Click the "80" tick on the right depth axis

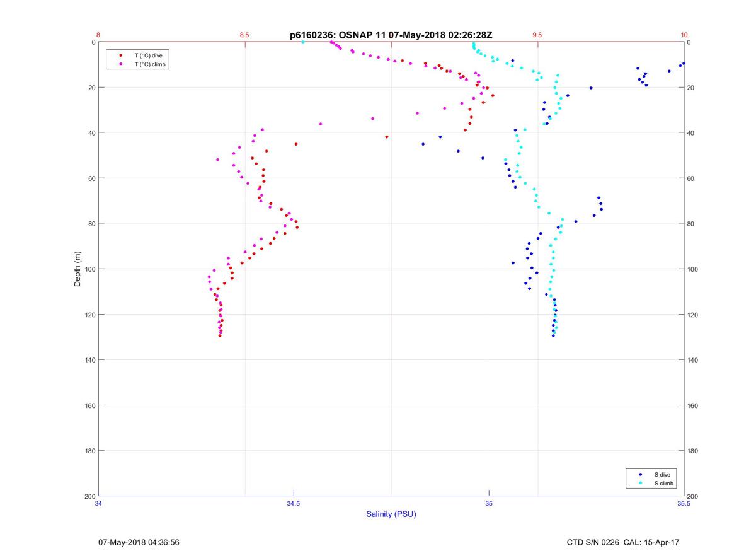tap(690, 224)
